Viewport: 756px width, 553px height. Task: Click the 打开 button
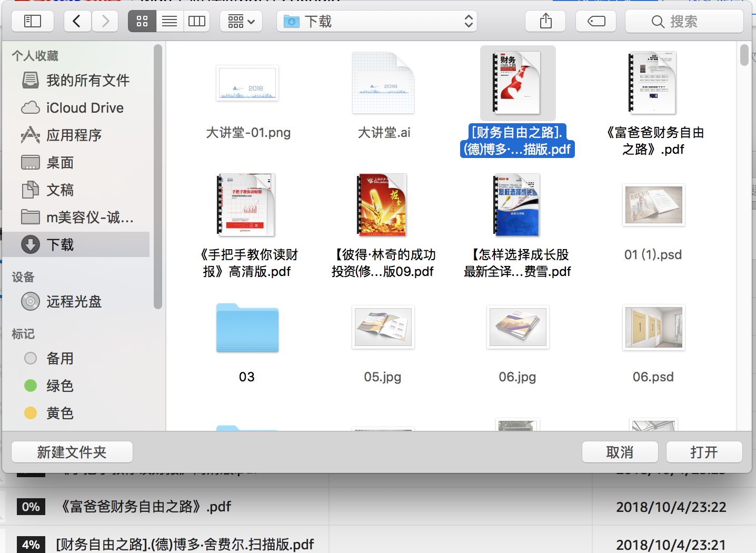tap(704, 452)
